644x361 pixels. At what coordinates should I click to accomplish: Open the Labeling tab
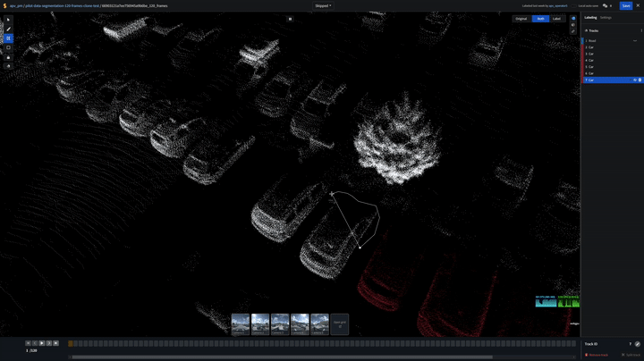coord(590,18)
